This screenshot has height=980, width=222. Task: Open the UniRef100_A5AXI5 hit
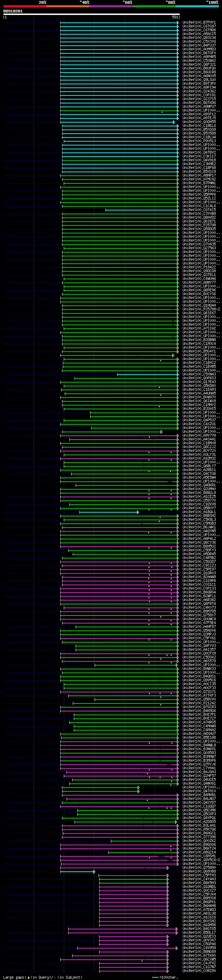click(x=199, y=34)
